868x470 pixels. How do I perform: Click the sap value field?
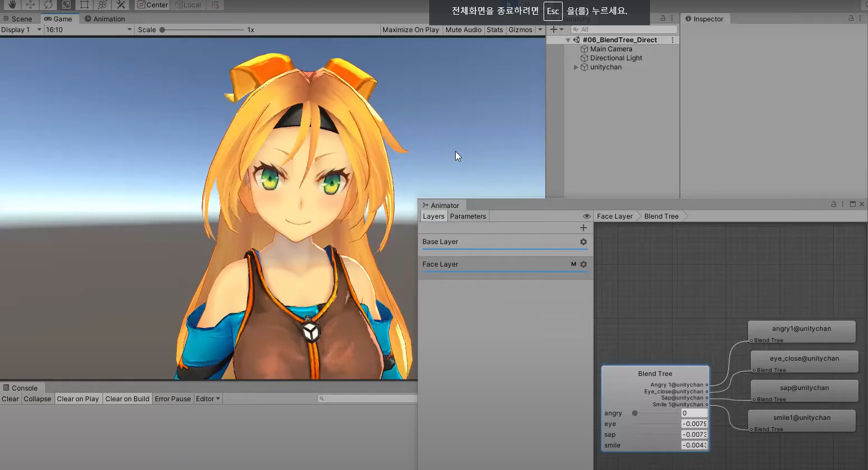tap(694, 434)
